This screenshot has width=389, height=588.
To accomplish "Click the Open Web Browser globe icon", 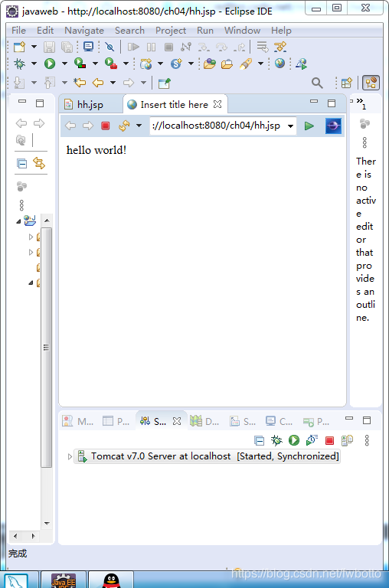I will 279,63.
